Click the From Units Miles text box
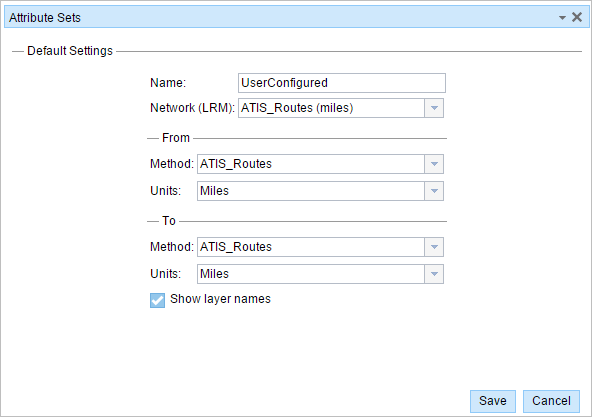 pyautogui.click(x=311, y=191)
